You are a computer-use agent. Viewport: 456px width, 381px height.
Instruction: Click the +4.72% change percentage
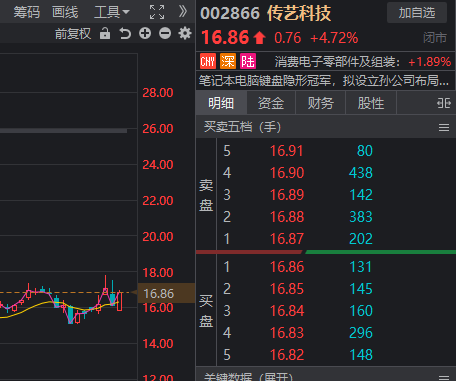[x=334, y=38]
